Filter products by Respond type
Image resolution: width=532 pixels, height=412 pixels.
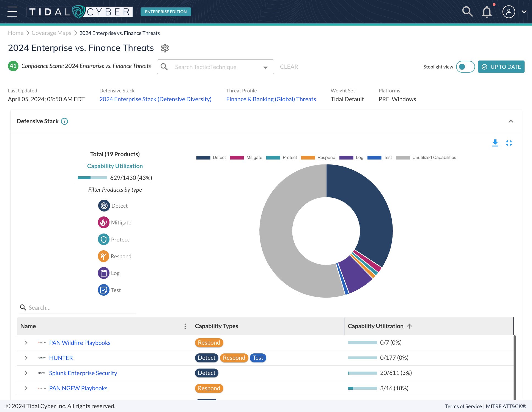(x=103, y=256)
